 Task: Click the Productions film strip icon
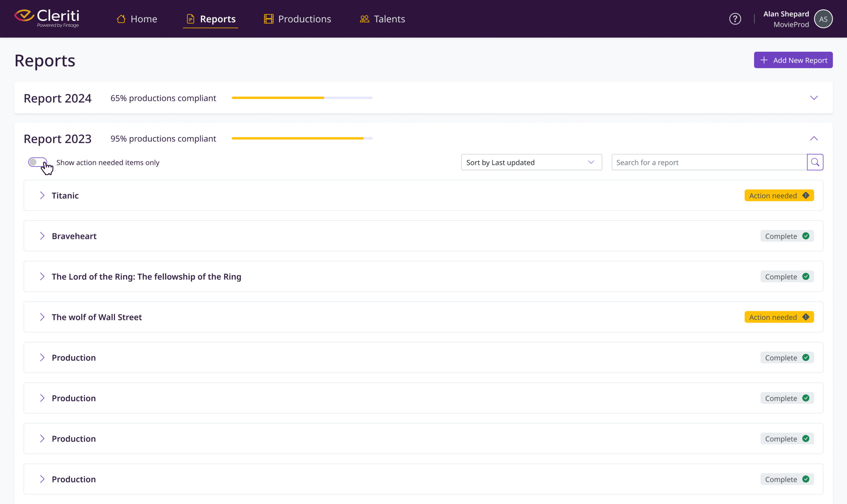269,19
